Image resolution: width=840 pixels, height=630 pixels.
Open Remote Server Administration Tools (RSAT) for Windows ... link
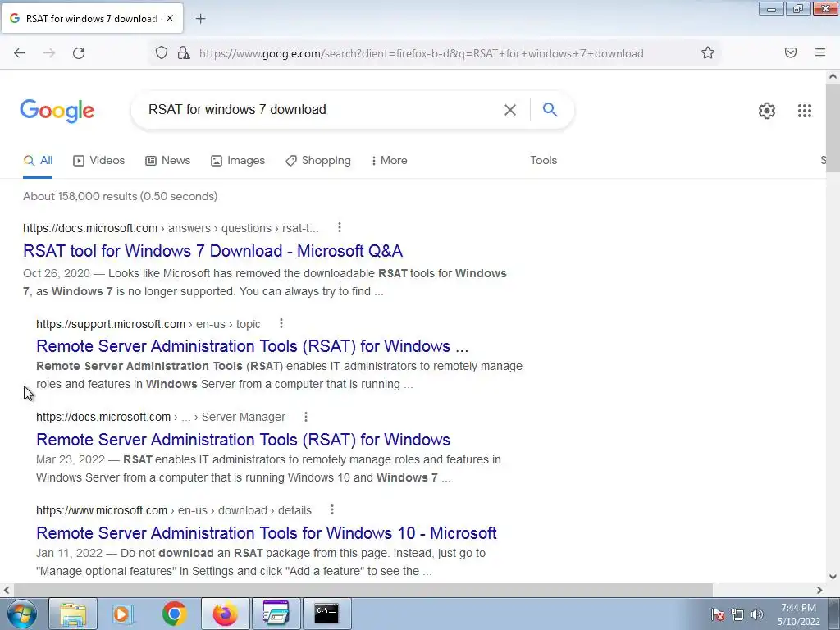click(253, 346)
